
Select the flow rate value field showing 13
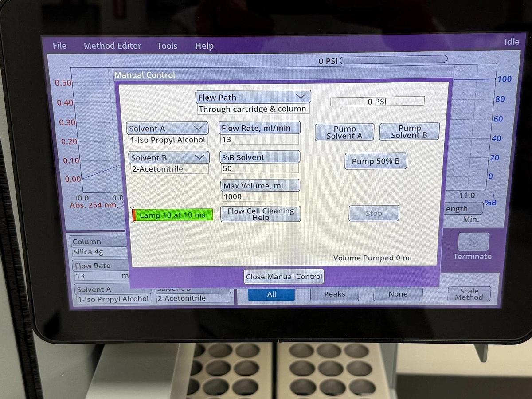pyautogui.click(x=259, y=140)
